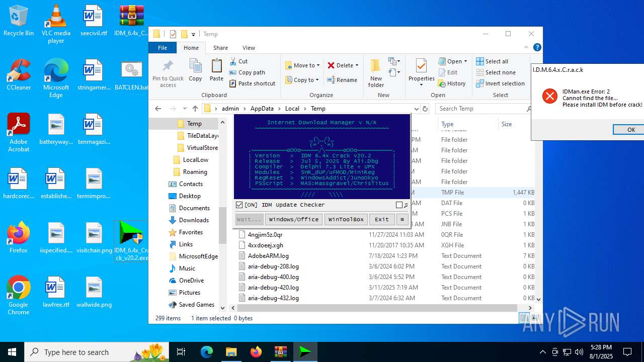The width and height of the screenshot is (644, 362).
Task: Open Explorer Help question mark icon
Action: tap(537, 48)
